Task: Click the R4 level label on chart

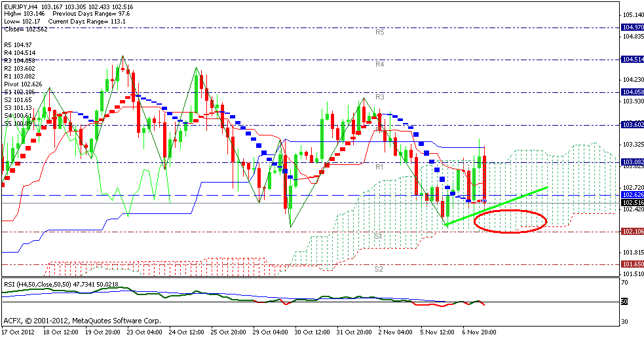Action: (379, 64)
